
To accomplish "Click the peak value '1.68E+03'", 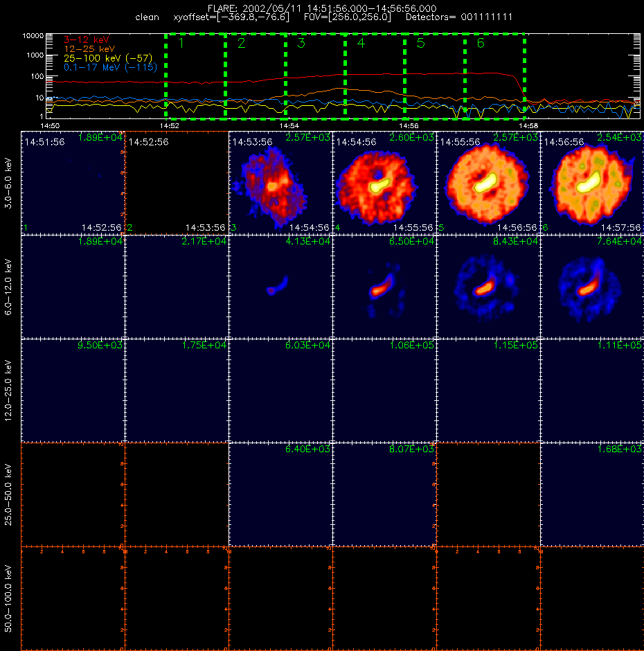I will click(620, 449).
